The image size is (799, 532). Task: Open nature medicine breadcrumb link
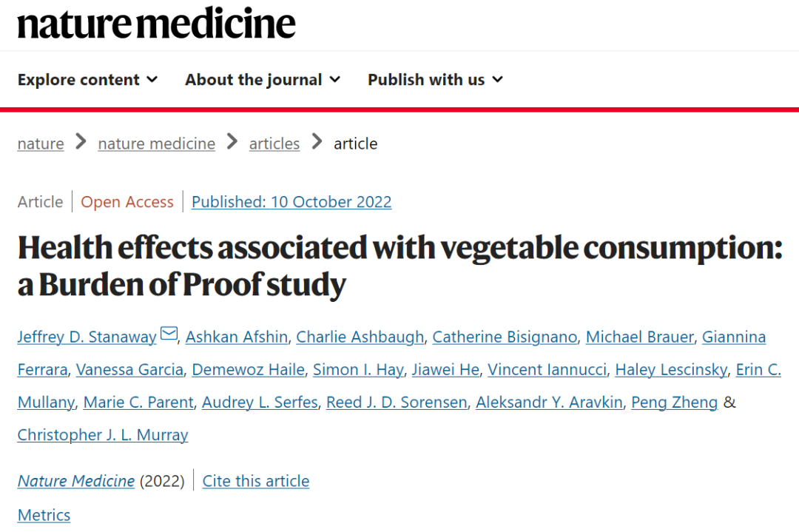(x=156, y=144)
